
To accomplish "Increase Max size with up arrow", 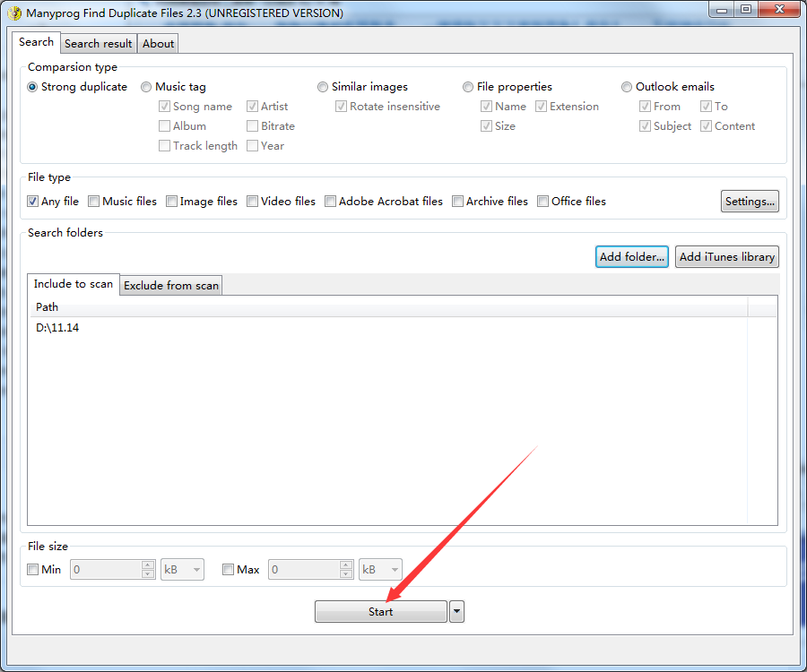I will pos(346,564).
